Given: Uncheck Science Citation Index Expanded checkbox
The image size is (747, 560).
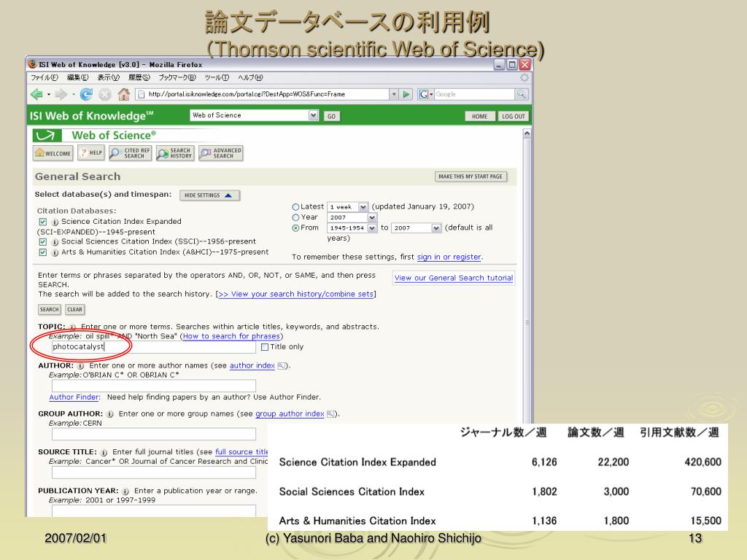Looking at the screenshot, I should (x=43, y=222).
